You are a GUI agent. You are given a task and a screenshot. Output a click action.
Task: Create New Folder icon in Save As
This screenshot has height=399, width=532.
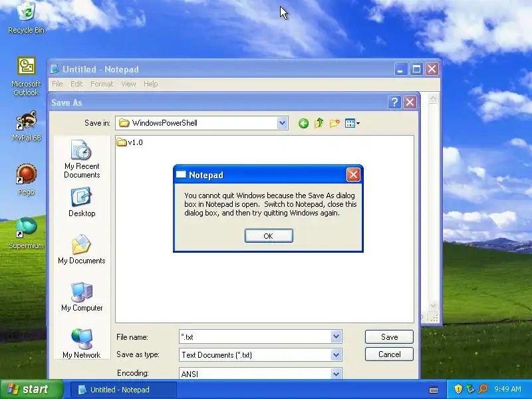(x=334, y=123)
